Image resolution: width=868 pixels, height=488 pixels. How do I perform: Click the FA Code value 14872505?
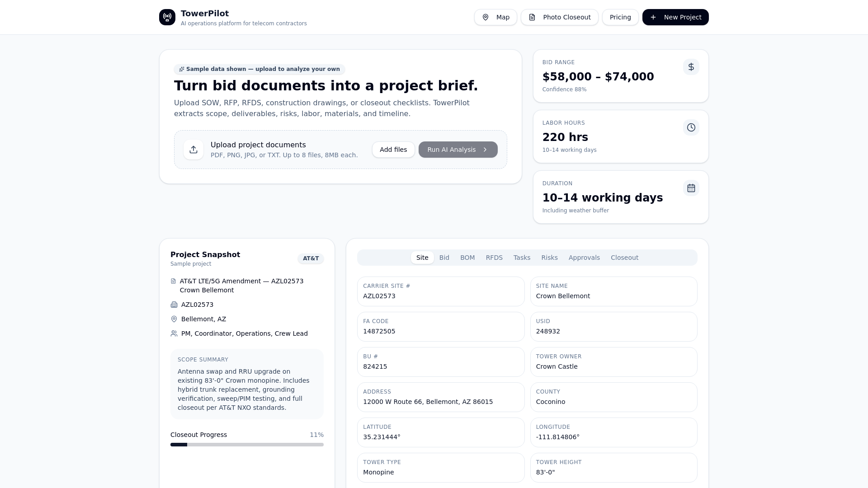pyautogui.click(x=379, y=331)
